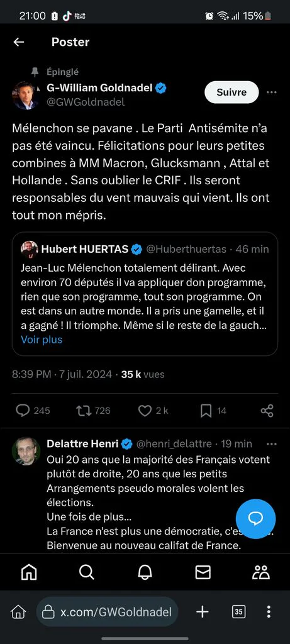Share the post with the share icon
The width and height of the screenshot is (290, 644).
[267, 410]
